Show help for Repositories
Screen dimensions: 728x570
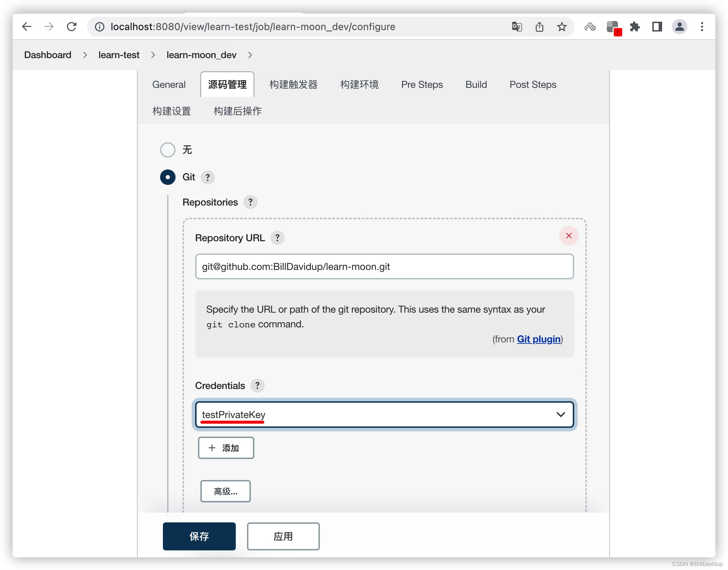point(250,202)
